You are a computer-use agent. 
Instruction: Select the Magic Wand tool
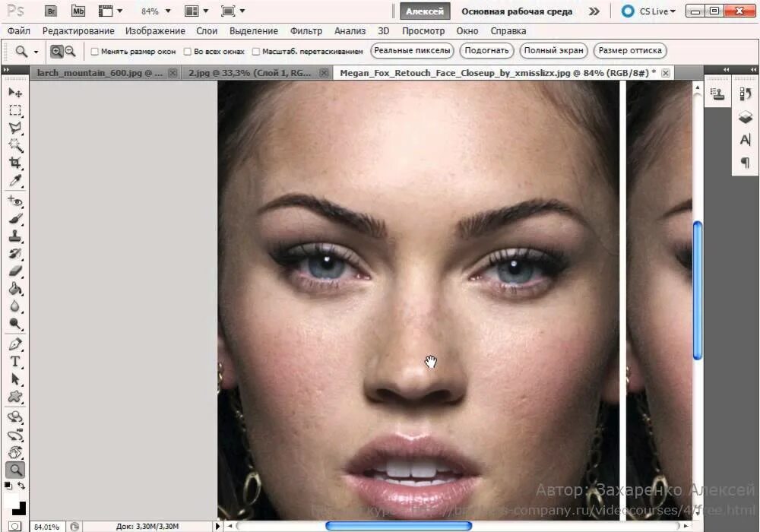click(15, 145)
